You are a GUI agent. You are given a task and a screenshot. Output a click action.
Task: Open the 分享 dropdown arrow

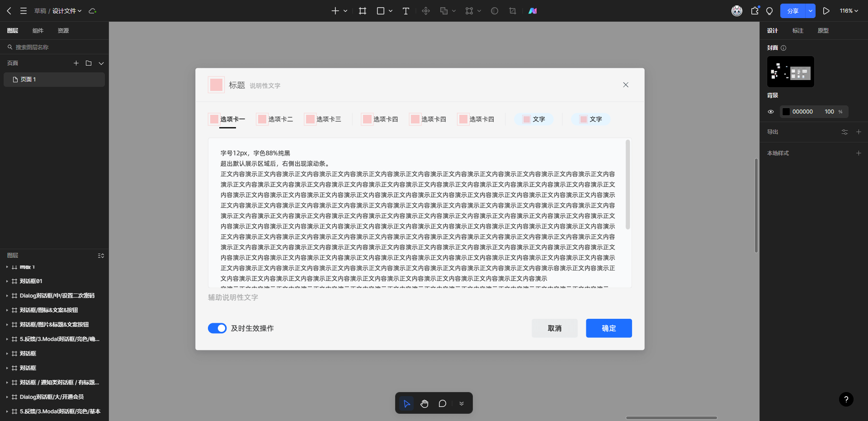coord(810,11)
